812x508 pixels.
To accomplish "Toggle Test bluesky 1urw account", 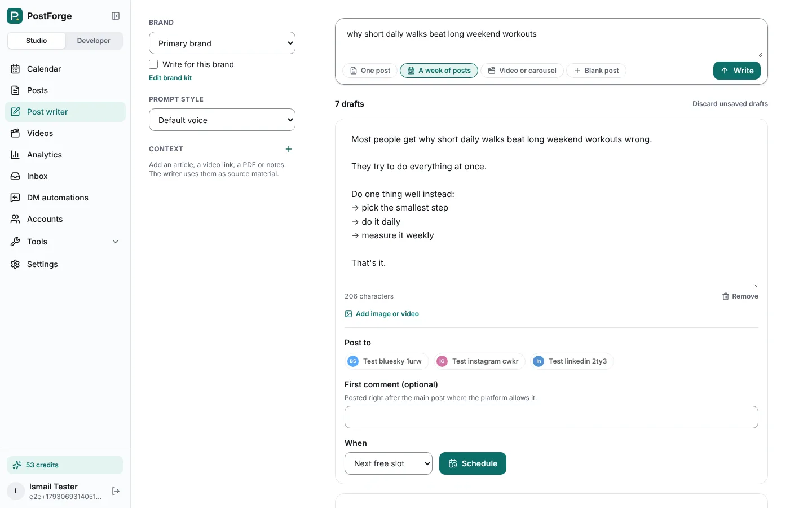I will (x=387, y=361).
